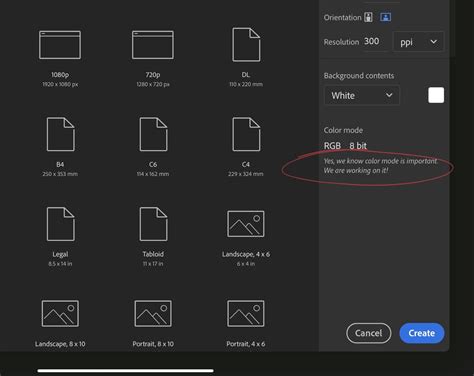474x376 pixels.
Task: Click the 8 bit depth text
Action: pos(358,146)
